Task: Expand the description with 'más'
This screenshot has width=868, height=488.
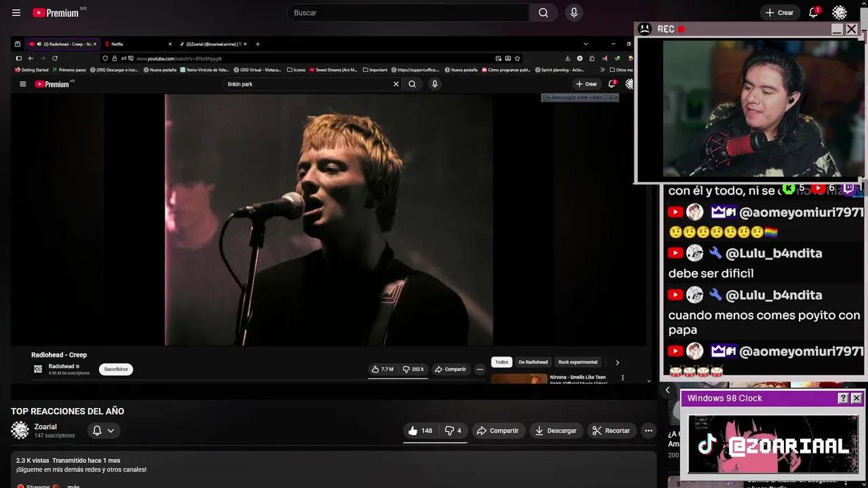Action: point(73,485)
